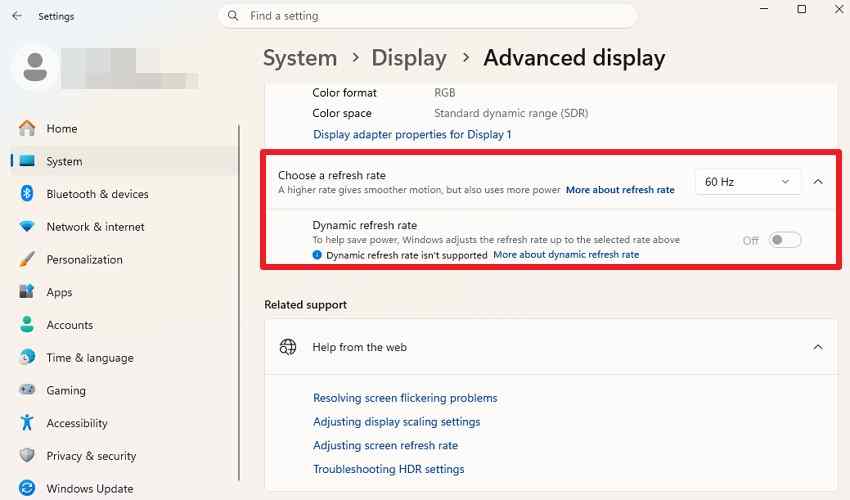Image resolution: width=850 pixels, height=500 pixels.
Task: Collapse the Help from the web section
Action: pos(818,347)
